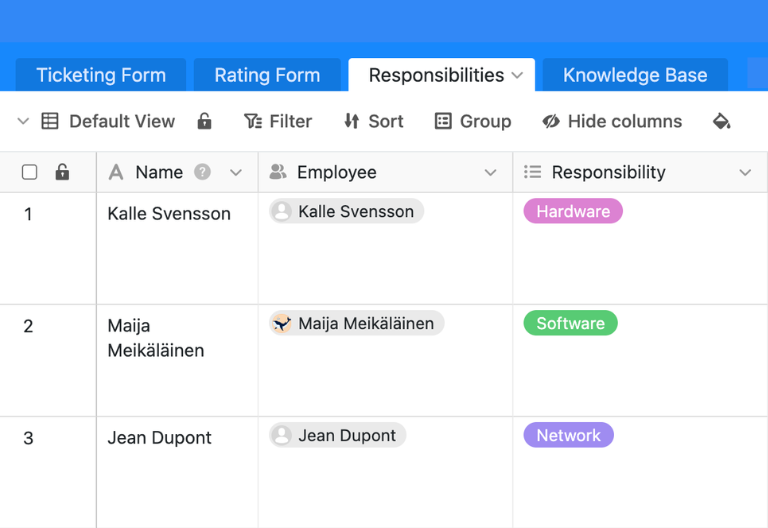Image resolution: width=768 pixels, height=528 pixels.
Task: Open the Knowledge Base tab
Action: click(x=635, y=75)
